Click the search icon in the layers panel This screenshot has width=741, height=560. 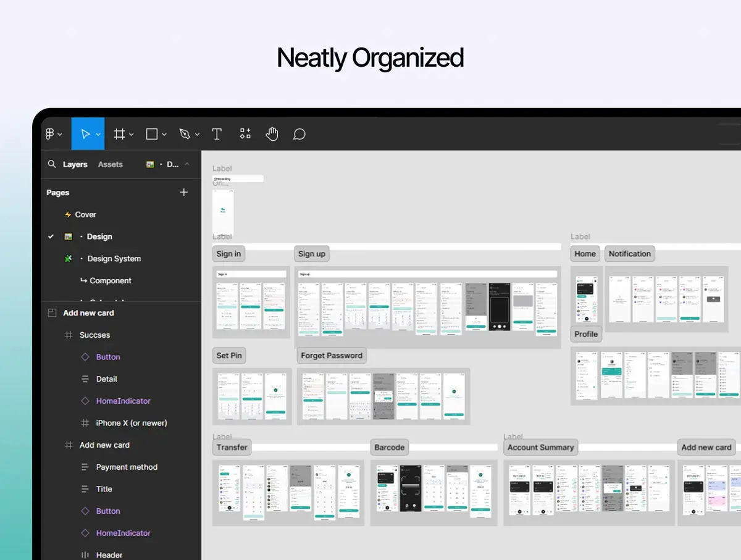pos(52,164)
